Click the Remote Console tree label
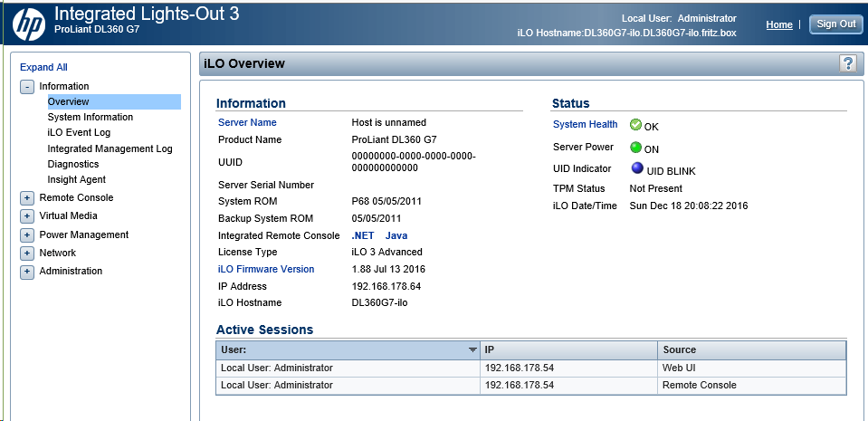Viewport: 868px width, 421px height. coord(76,197)
